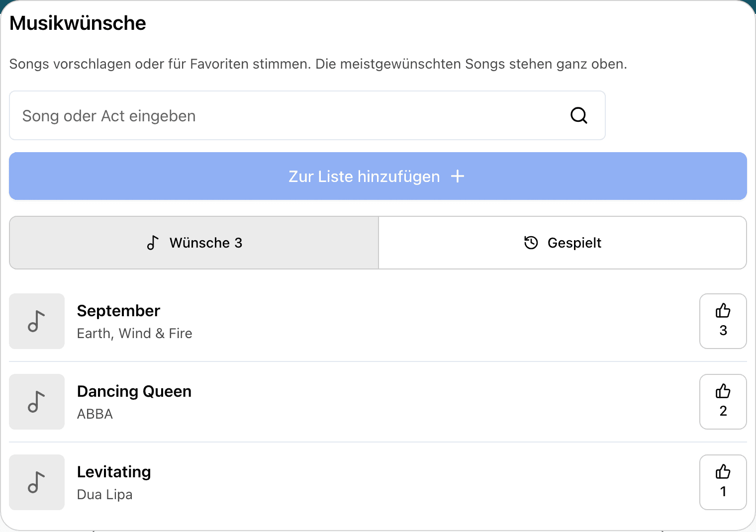Switch to the Wünsche tab
This screenshot has height=532, width=756.
(x=194, y=243)
